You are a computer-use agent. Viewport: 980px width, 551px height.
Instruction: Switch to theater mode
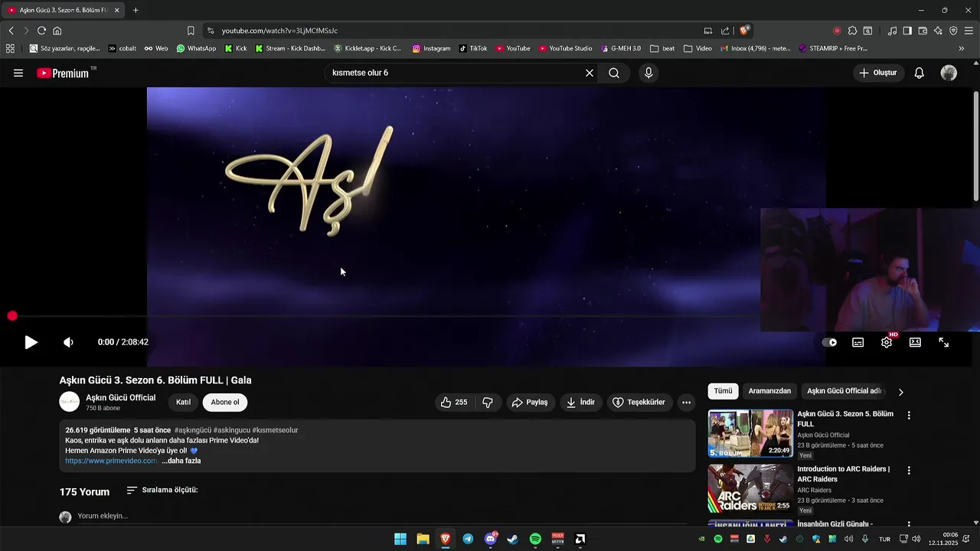tap(915, 342)
